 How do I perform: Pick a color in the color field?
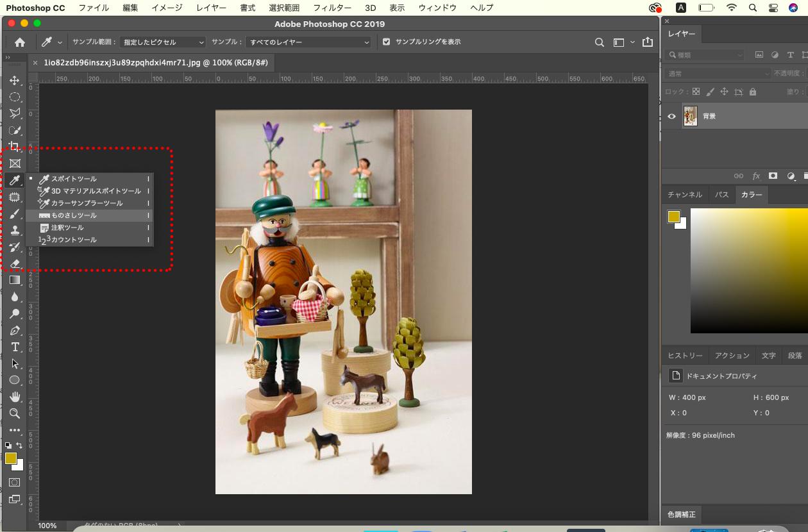pyautogui.click(x=749, y=270)
